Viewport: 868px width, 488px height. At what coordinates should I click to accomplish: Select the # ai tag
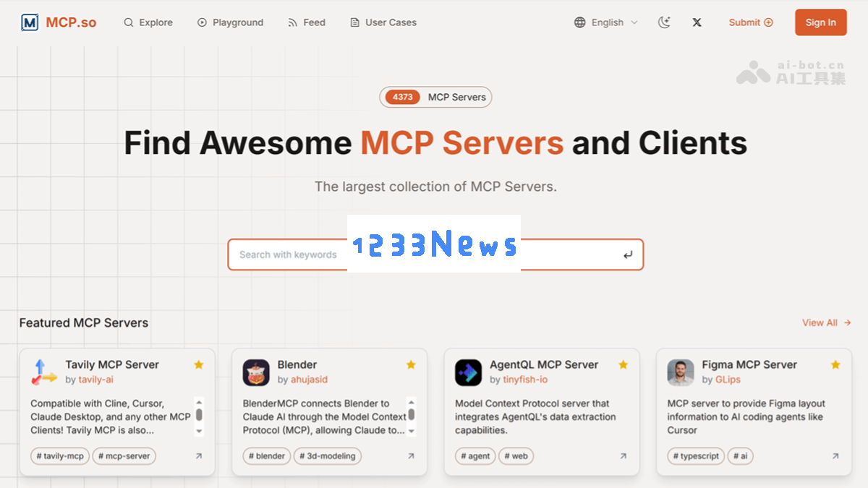(739, 456)
